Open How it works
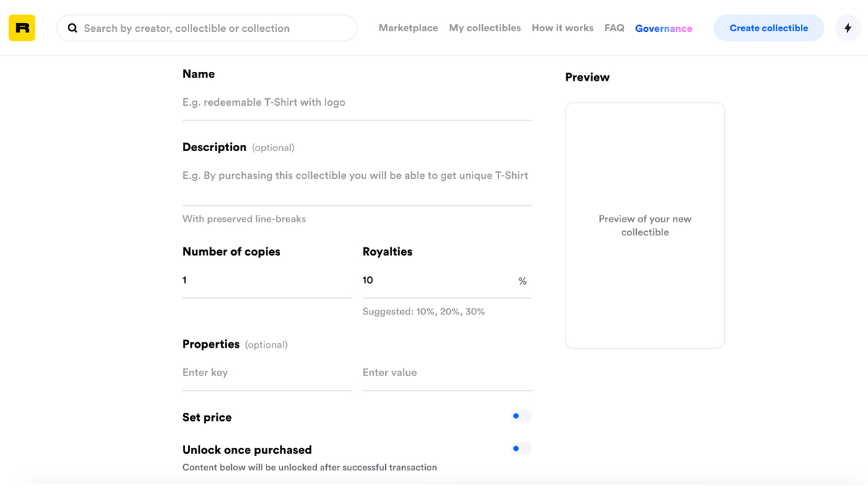 [562, 28]
